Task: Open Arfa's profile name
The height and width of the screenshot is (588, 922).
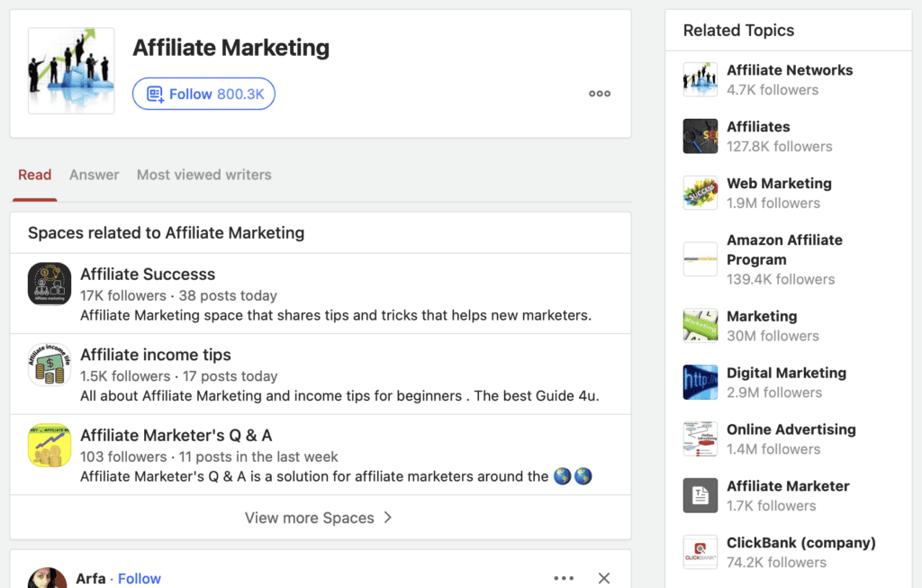Action: click(x=91, y=579)
